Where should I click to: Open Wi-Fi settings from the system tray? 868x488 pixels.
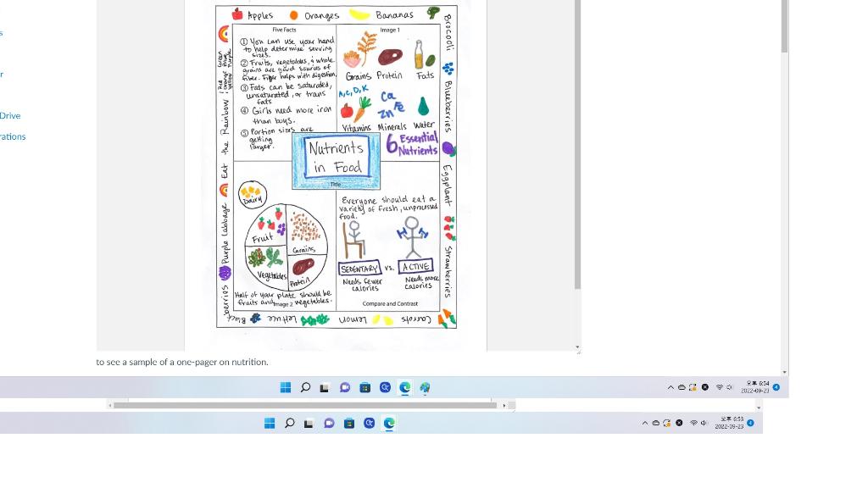719,387
